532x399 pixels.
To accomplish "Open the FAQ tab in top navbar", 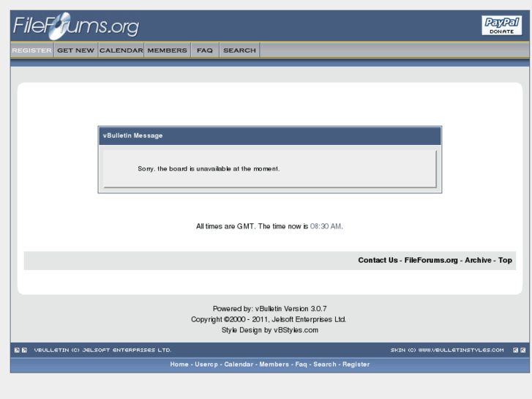I will tap(205, 51).
